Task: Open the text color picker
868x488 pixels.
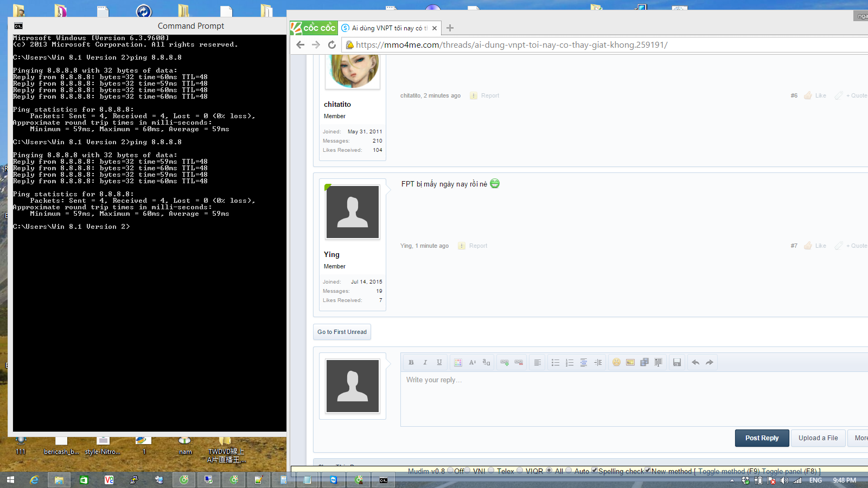Action: pos(458,362)
